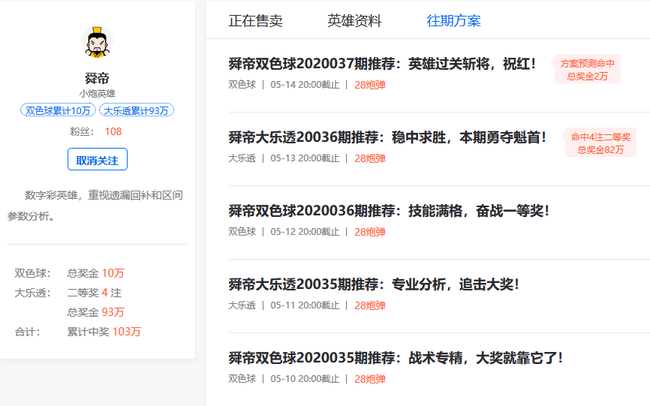Click the 05-14 20:00截止 deadline text

305,85
